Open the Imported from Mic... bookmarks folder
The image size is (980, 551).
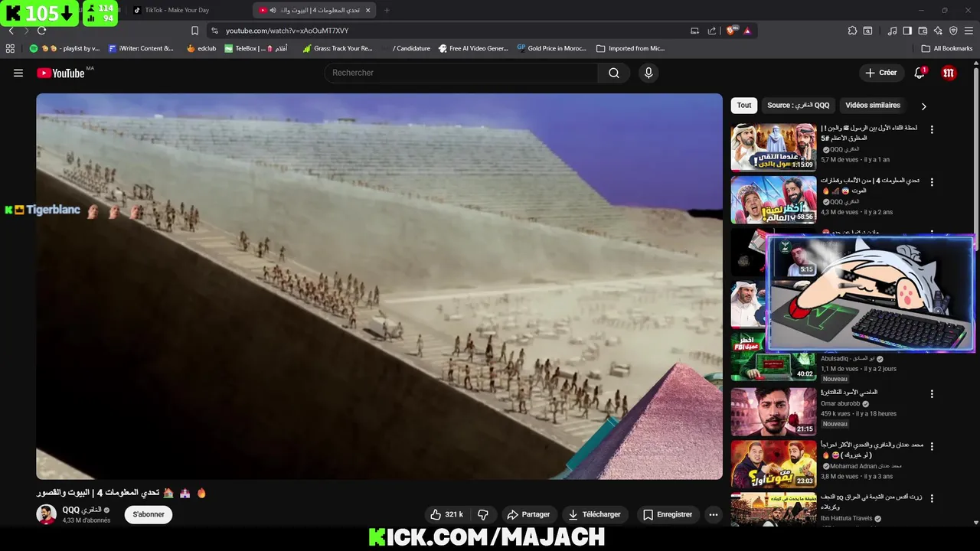pos(630,48)
